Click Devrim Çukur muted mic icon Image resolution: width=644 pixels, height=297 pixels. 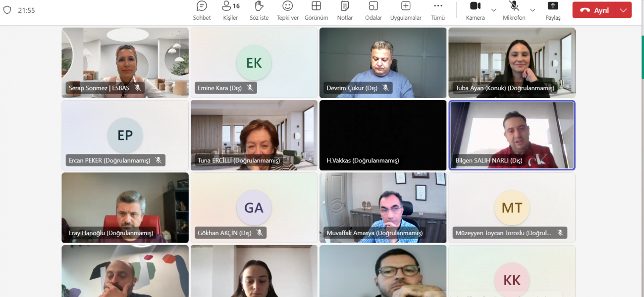pos(385,88)
